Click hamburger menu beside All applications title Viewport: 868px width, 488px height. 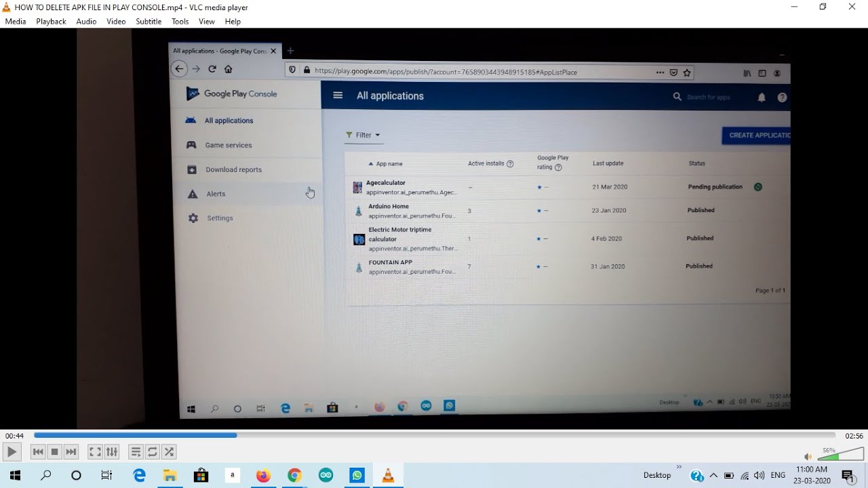click(x=338, y=96)
